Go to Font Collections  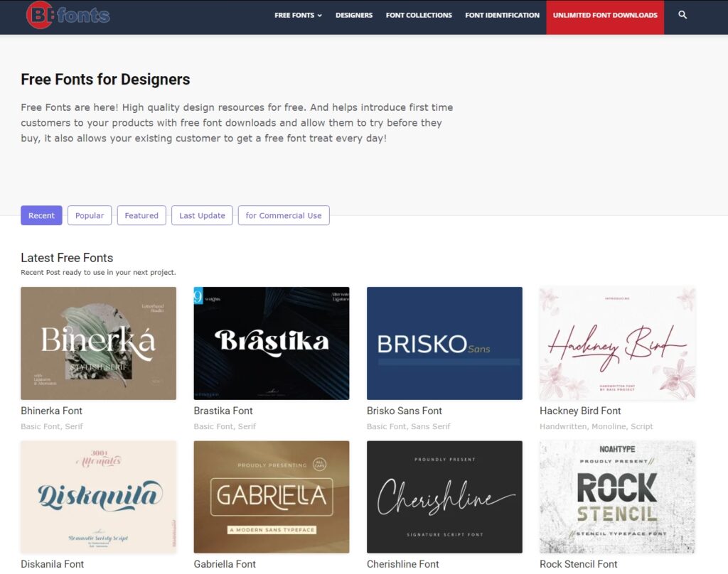[419, 15]
